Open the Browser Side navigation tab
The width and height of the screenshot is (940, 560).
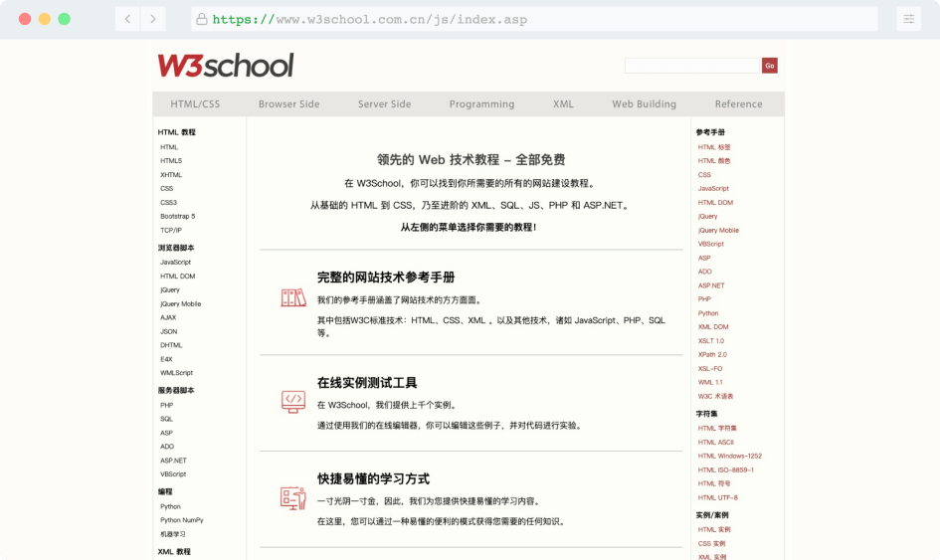point(288,103)
